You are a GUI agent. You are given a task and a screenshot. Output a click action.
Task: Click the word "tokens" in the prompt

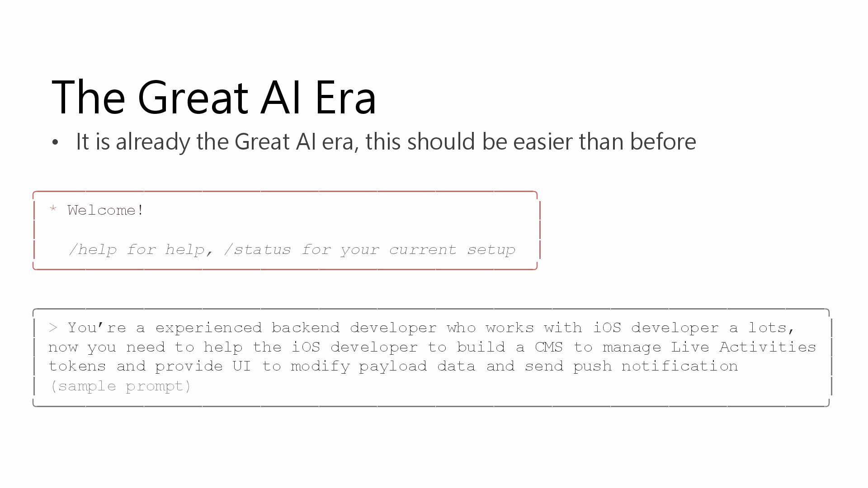[77, 366]
